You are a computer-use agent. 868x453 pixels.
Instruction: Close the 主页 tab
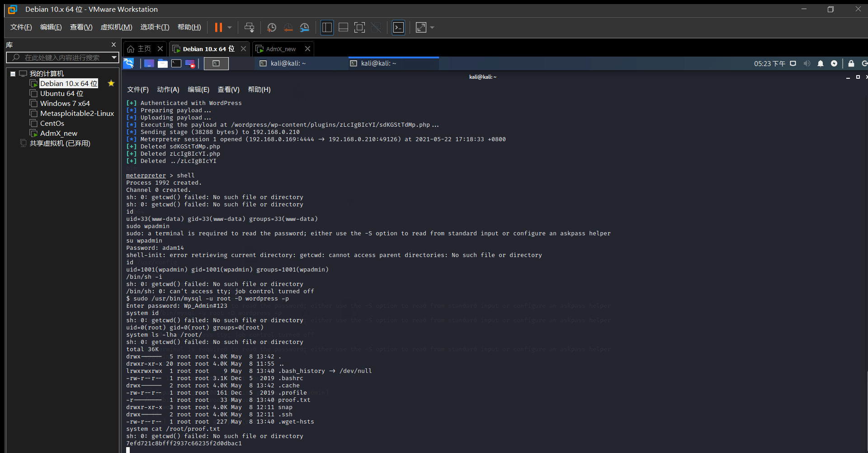[x=160, y=48]
